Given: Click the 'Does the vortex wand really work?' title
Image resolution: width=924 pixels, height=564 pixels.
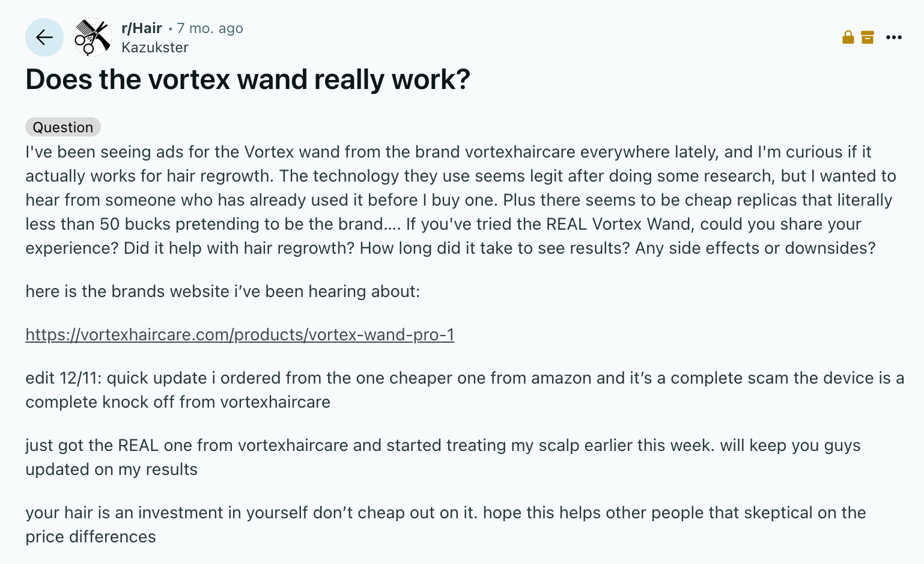Looking at the screenshot, I should (x=248, y=79).
